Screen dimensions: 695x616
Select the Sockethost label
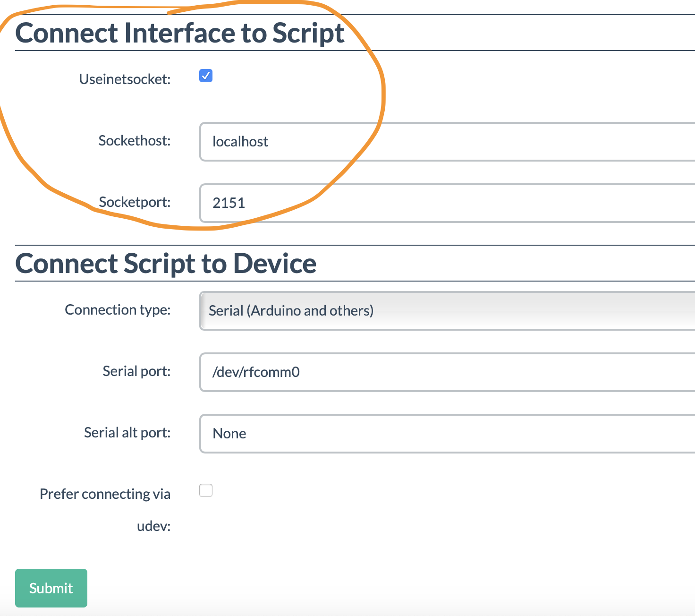pos(135,141)
